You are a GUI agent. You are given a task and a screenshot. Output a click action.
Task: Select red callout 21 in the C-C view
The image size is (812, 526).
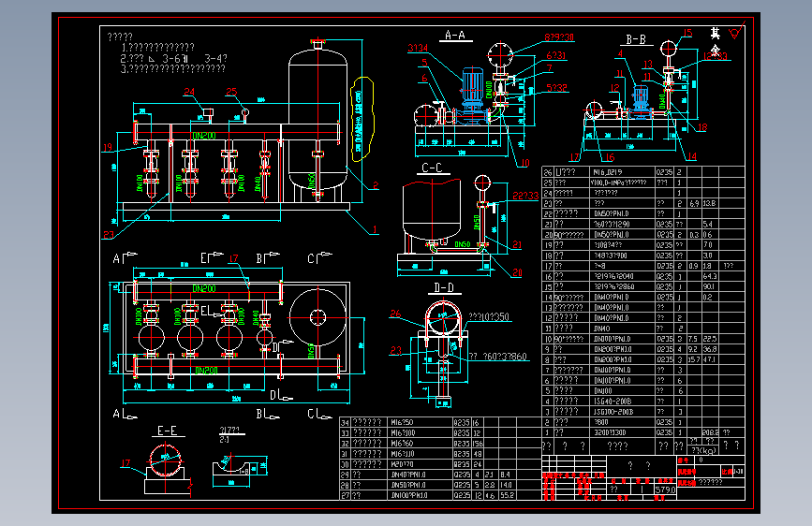tap(517, 244)
